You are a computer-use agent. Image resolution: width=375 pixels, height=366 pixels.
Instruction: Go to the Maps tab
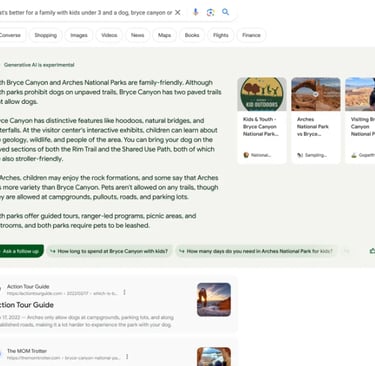[164, 35]
